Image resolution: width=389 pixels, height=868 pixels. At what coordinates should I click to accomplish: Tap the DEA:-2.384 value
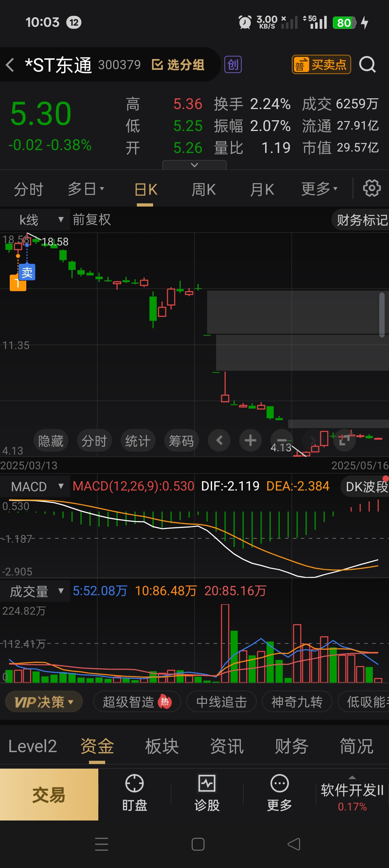click(298, 486)
